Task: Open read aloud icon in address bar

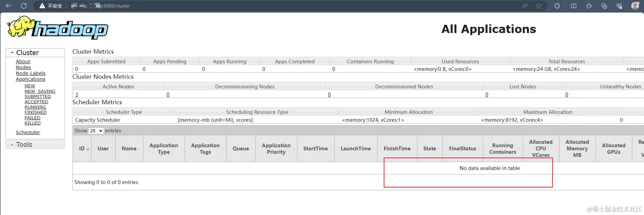Action: click(525, 6)
